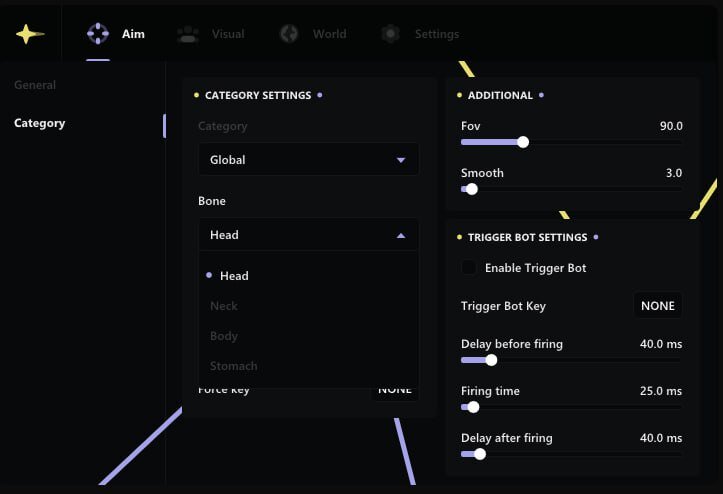The width and height of the screenshot is (723, 494).
Task: Click the Delay before firing slider handle
Action: [x=491, y=360]
